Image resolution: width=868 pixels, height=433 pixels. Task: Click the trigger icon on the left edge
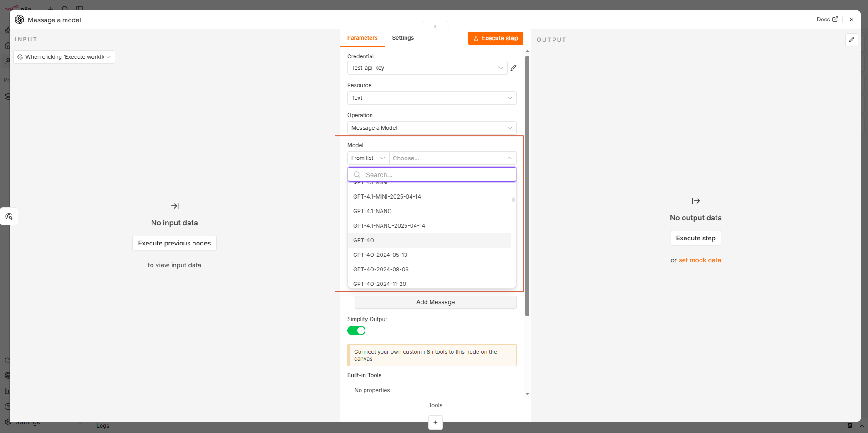click(x=9, y=216)
